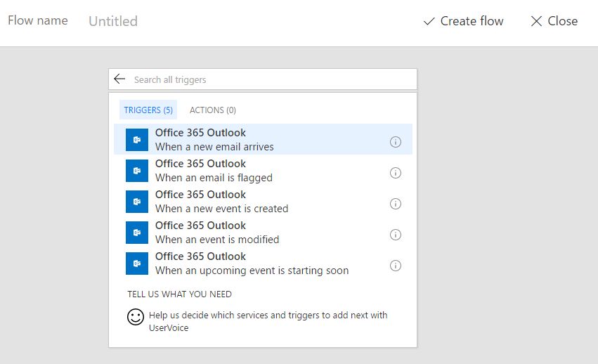Select 'When a new email arrives' trigger text

(x=214, y=147)
